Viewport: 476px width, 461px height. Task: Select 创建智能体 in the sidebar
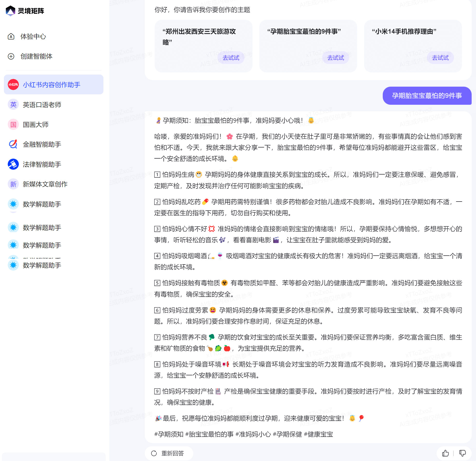click(36, 56)
